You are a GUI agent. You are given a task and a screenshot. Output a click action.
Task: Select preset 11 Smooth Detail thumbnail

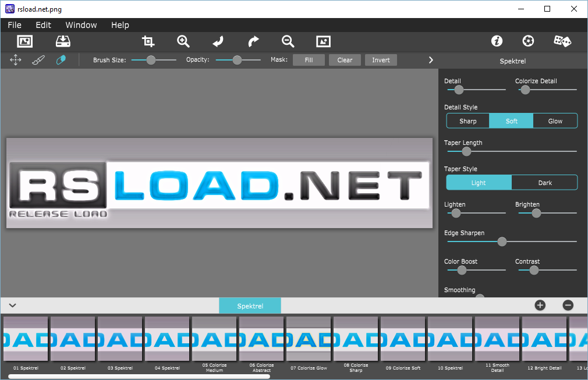[497, 339]
